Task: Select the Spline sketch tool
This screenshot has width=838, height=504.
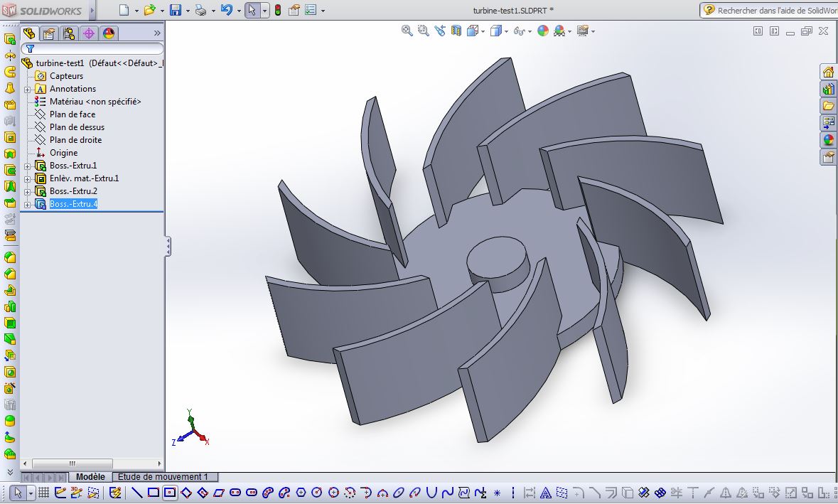Action: (446, 492)
